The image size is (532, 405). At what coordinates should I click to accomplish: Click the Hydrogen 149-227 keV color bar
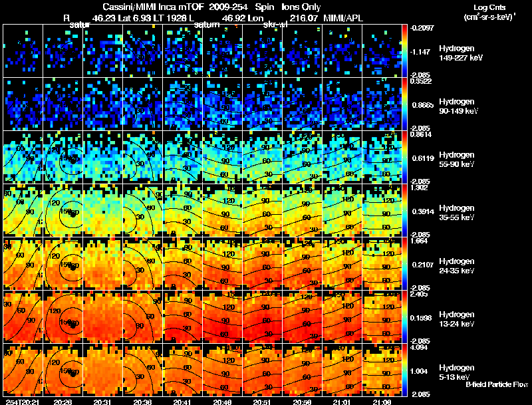(x=404, y=51)
